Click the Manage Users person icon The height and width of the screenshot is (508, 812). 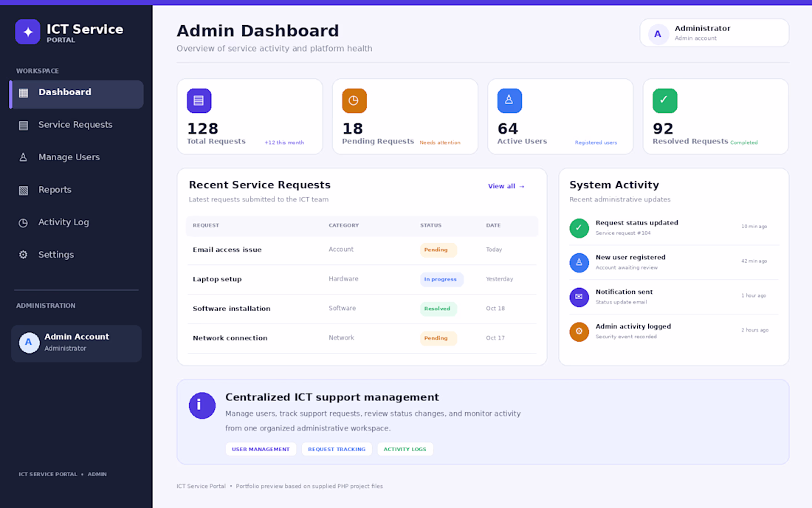24,157
